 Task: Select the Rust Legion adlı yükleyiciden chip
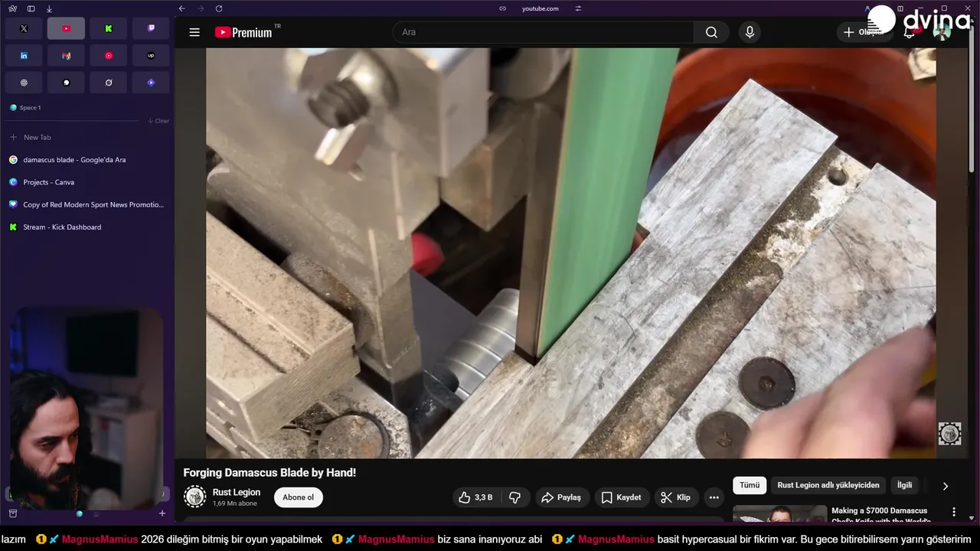[x=828, y=485]
